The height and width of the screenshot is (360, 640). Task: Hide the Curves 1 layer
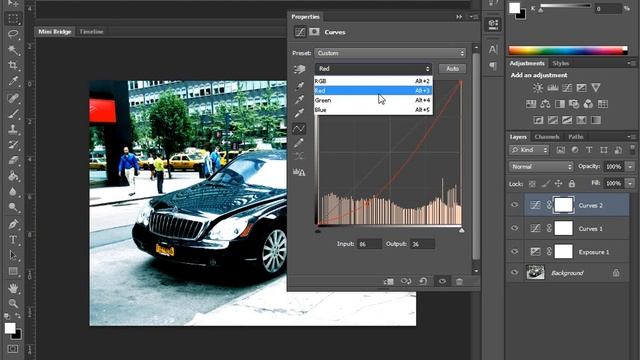pyautogui.click(x=515, y=228)
